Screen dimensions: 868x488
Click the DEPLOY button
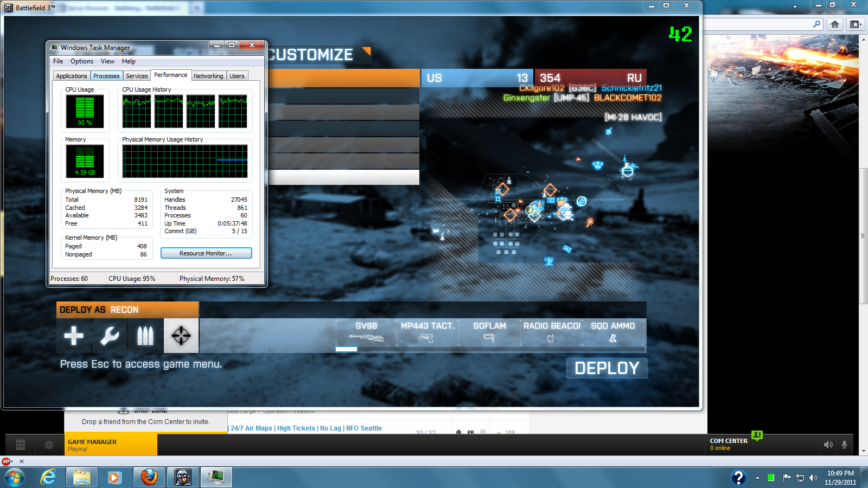(x=607, y=368)
